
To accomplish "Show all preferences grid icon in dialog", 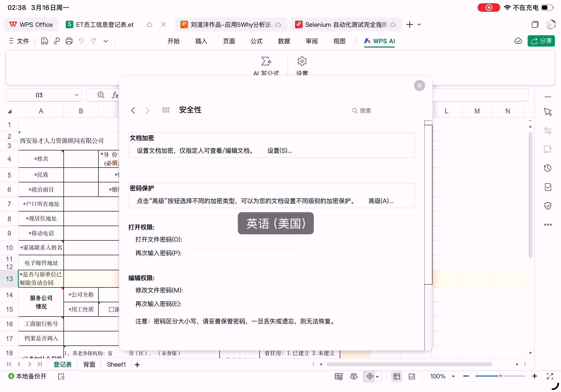I will [166, 110].
